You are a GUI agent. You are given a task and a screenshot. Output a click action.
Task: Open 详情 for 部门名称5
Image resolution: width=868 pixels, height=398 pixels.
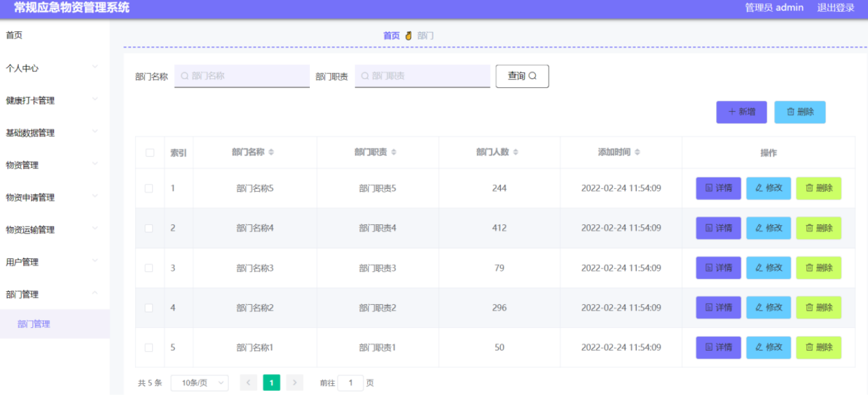tap(718, 188)
